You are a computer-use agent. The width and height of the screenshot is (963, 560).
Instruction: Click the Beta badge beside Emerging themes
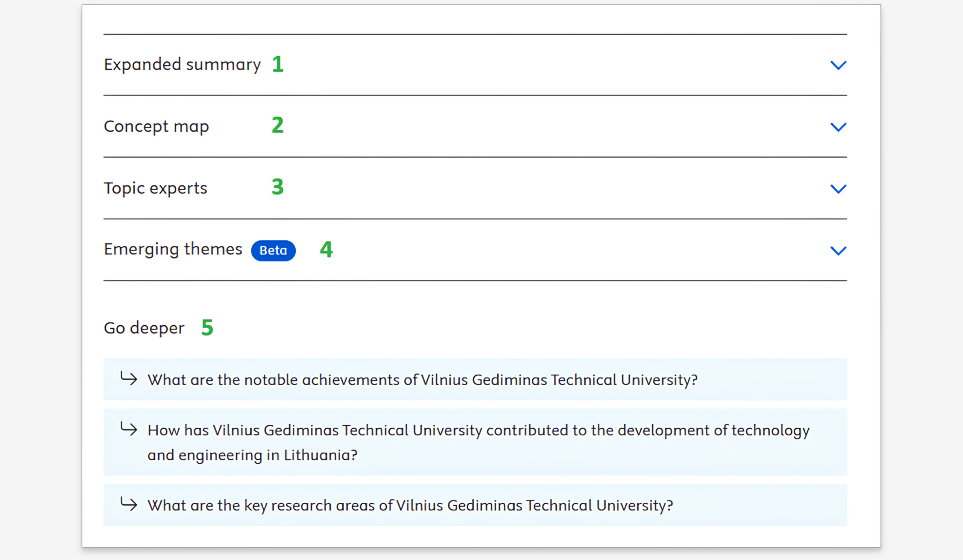(273, 250)
